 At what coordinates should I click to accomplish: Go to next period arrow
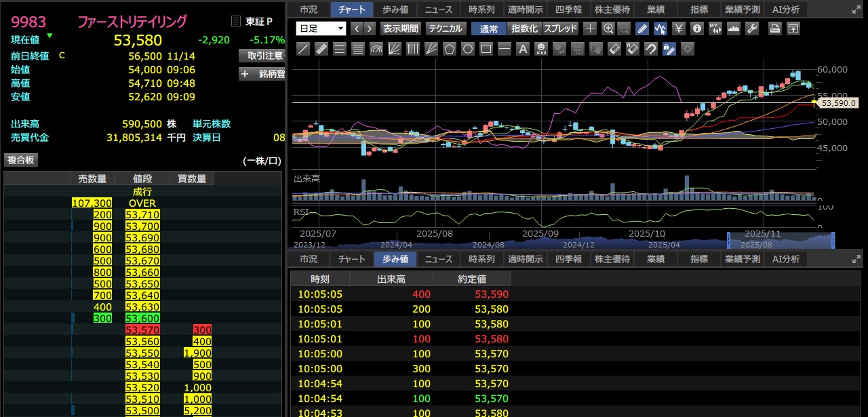[x=370, y=28]
